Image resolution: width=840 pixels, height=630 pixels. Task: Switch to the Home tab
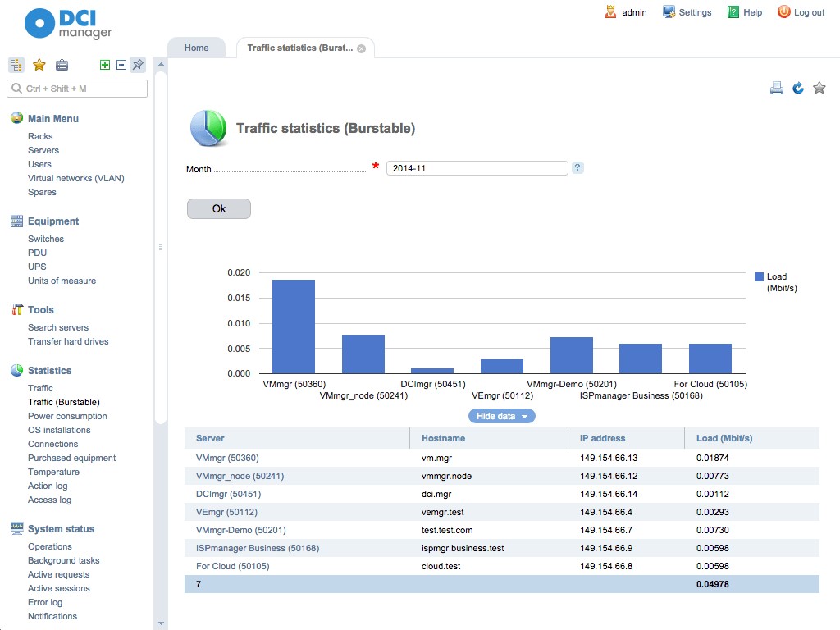click(x=196, y=48)
